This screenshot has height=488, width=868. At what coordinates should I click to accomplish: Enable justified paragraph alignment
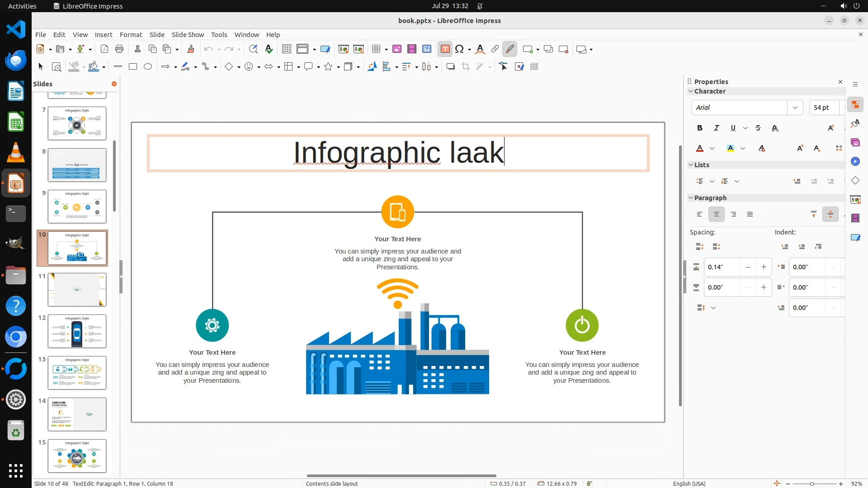(750, 215)
